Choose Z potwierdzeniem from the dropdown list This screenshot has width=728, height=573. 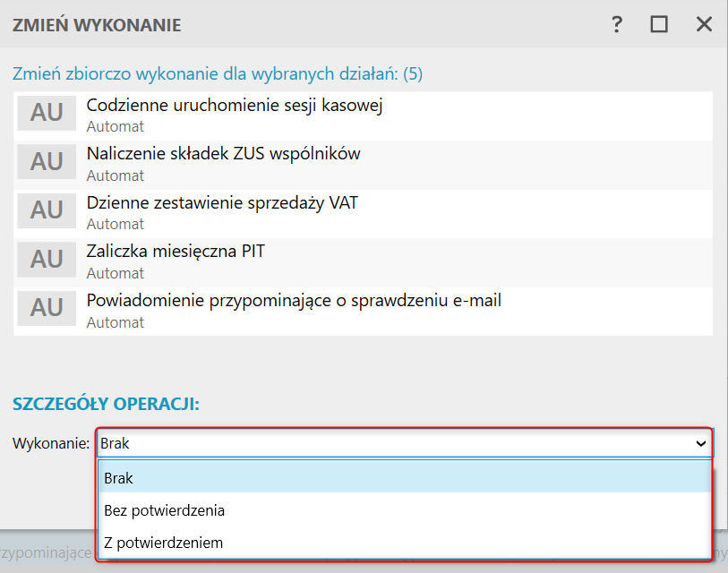163,543
